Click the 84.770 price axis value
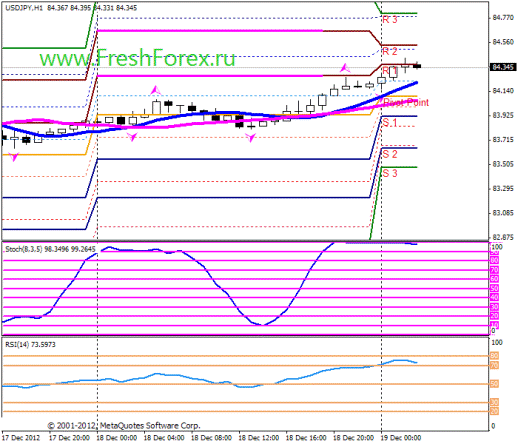The image size is (518, 444). pos(503,18)
